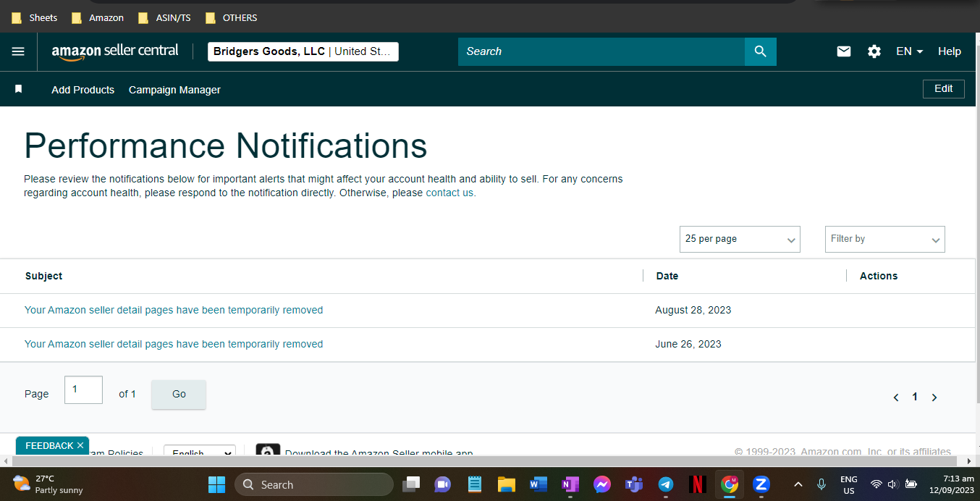Open the contact us link

click(449, 193)
